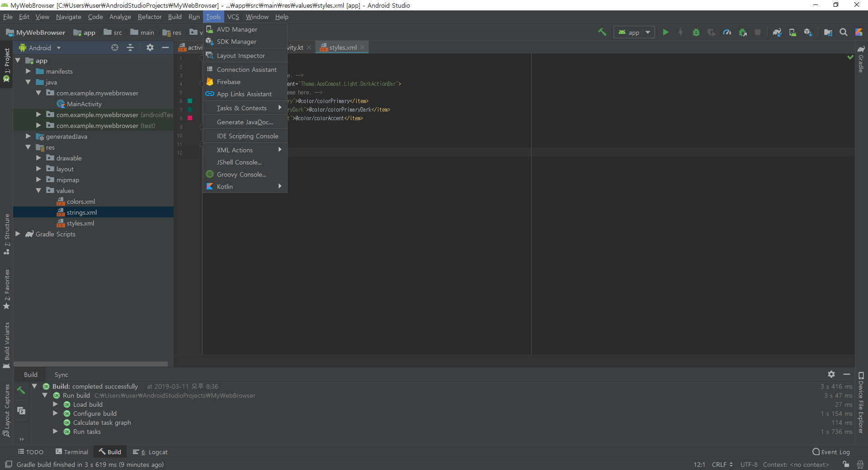Toggle the Project tool window sidebar tab
This screenshot has height=470, width=868.
(x=6, y=65)
